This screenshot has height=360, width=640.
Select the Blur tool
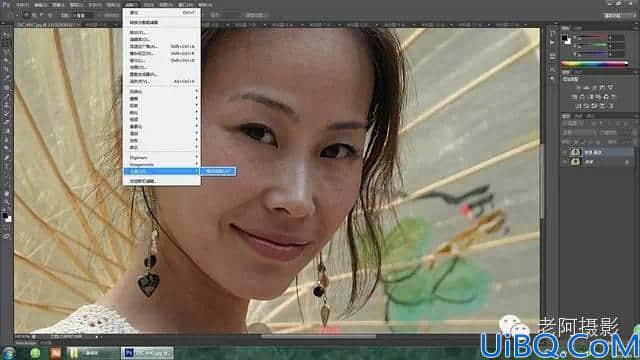pos(6,140)
